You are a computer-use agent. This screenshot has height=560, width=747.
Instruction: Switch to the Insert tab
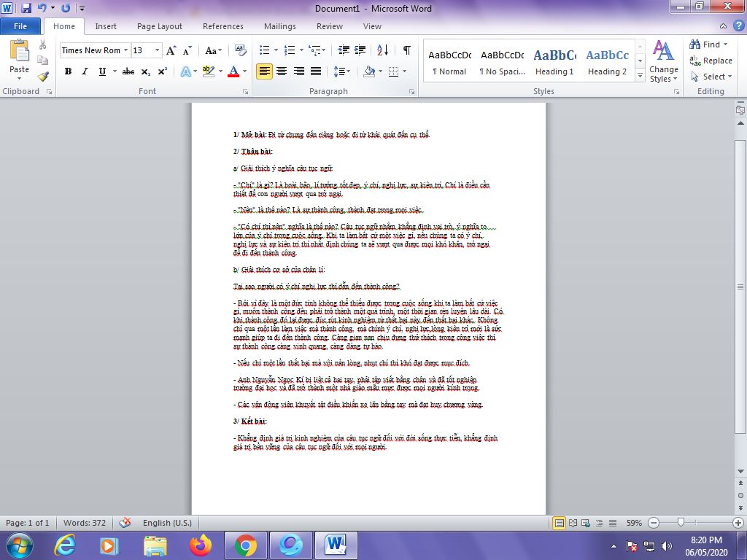(105, 26)
